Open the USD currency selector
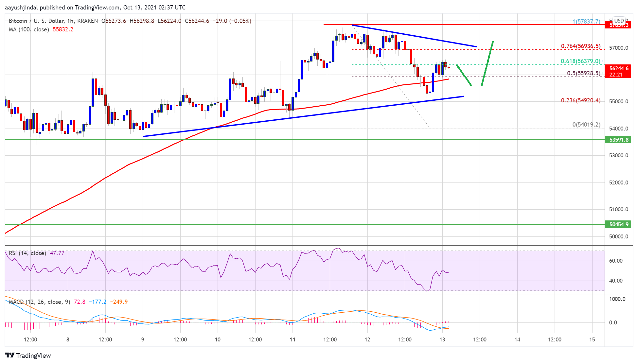638x364 pixels. coord(619,20)
